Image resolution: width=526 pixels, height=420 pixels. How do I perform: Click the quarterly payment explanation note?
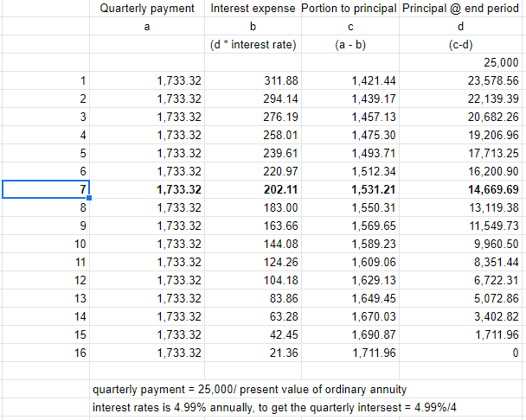coord(249,390)
